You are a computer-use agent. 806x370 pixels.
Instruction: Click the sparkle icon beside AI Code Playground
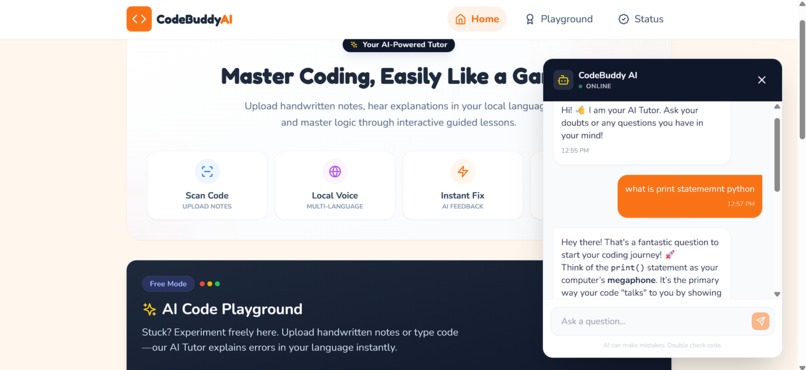149,309
